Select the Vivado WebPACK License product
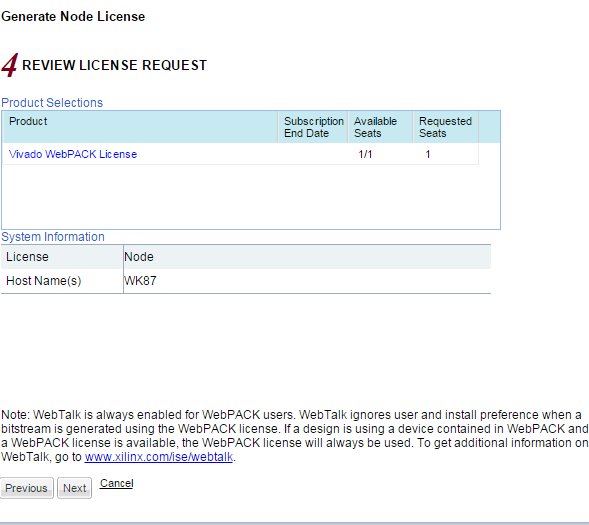589x525 pixels. (73, 154)
